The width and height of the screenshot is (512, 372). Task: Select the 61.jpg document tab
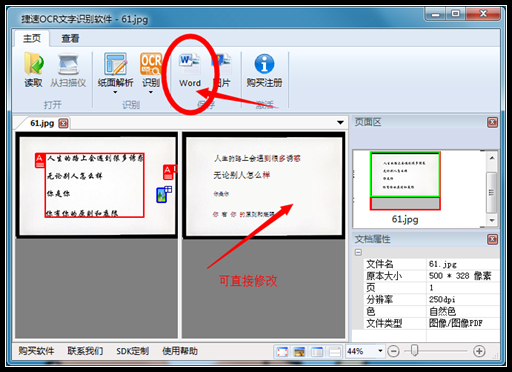coord(42,123)
